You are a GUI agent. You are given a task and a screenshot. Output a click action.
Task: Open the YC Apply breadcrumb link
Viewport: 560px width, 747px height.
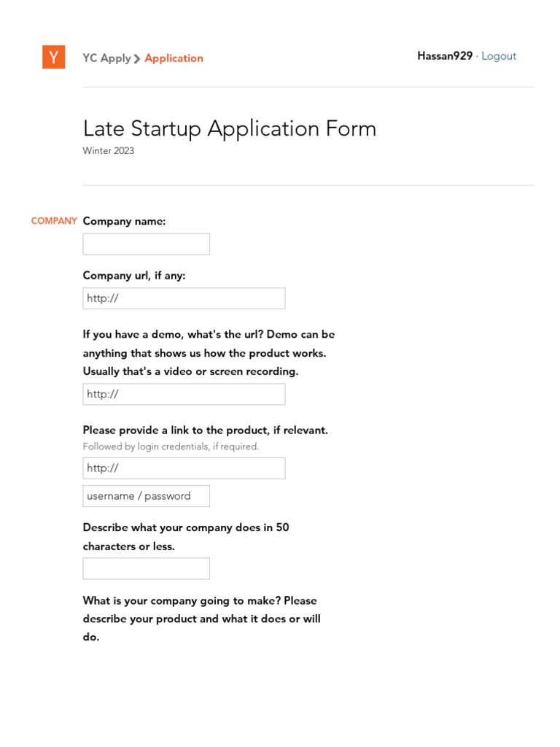coord(106,58)
